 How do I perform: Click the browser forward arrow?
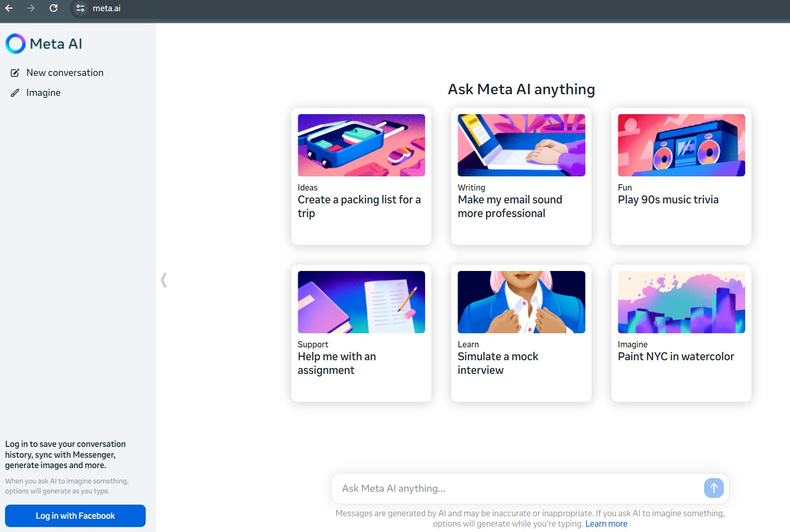[x=31, y=8]
